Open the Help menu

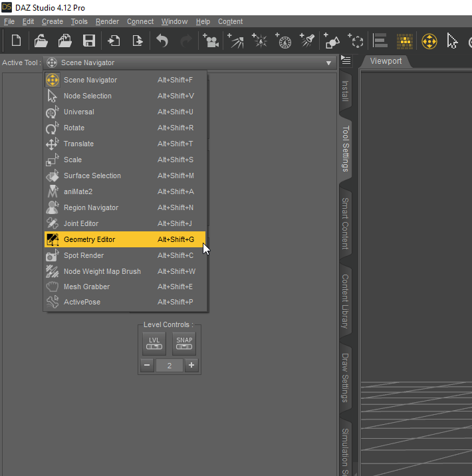click(x=203, y=21)
